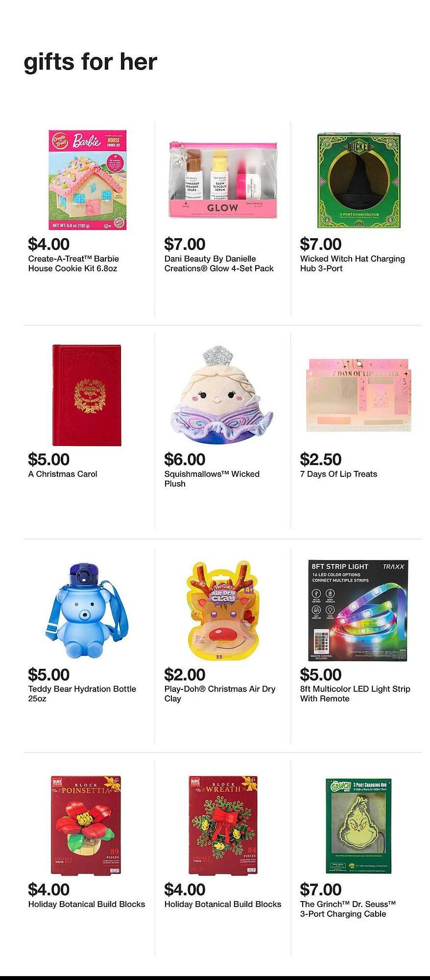Select the Dani Beauty Glow set image
430x980 pixels.
[x=223, y=180]
